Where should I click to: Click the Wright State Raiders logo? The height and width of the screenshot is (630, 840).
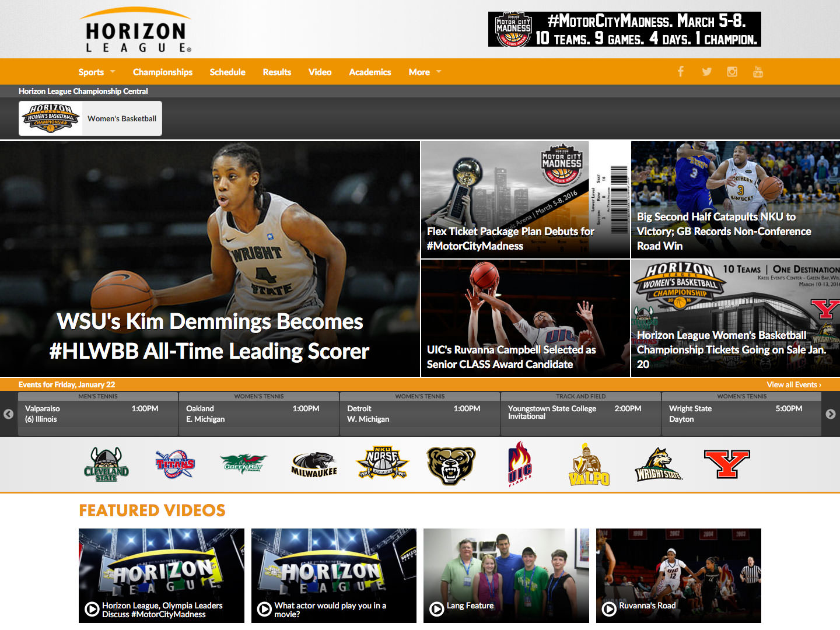click(659, 464)
